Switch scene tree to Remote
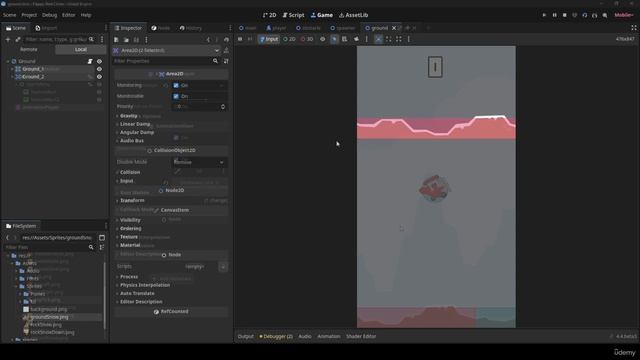Screen dimensions: 640x360 click(29, 49)
